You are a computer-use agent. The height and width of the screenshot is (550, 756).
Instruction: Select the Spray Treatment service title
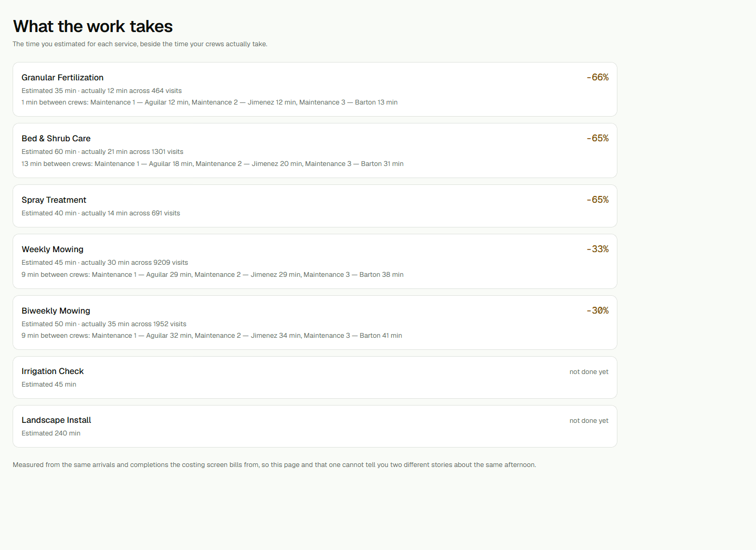(x=54, y=200)
